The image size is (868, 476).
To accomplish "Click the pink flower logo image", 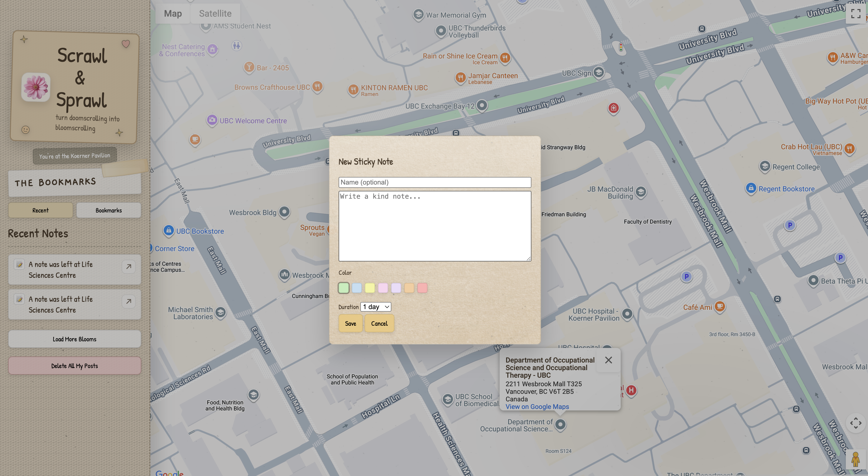I will [36, 87].
